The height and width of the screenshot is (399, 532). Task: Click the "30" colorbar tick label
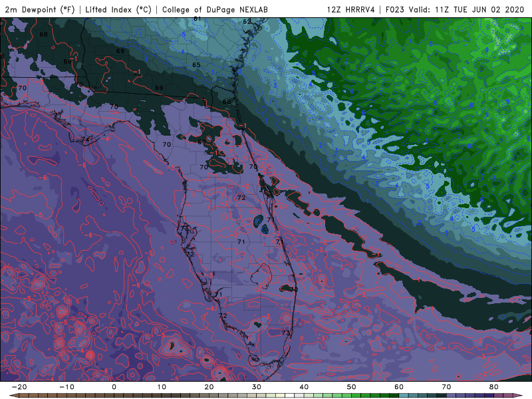pos(257,387)
